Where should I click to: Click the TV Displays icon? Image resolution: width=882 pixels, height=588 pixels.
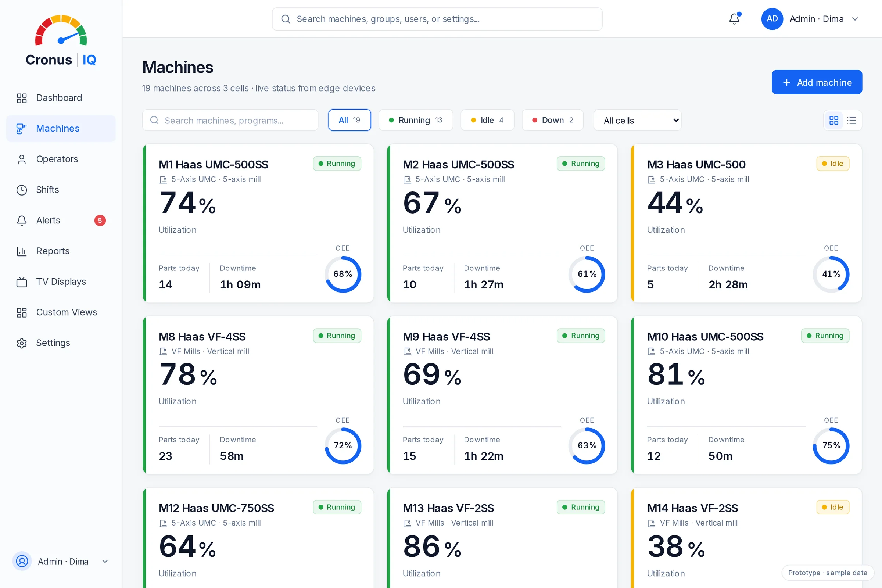pos(22,282)
